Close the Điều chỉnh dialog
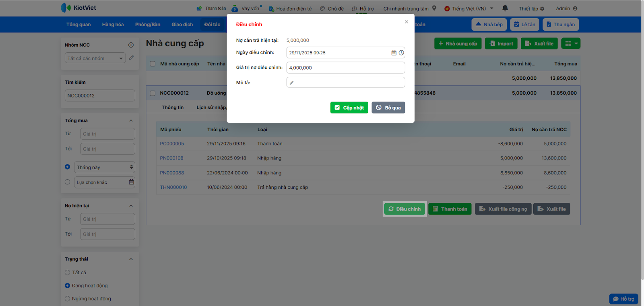644x306 pixels. 407,22
